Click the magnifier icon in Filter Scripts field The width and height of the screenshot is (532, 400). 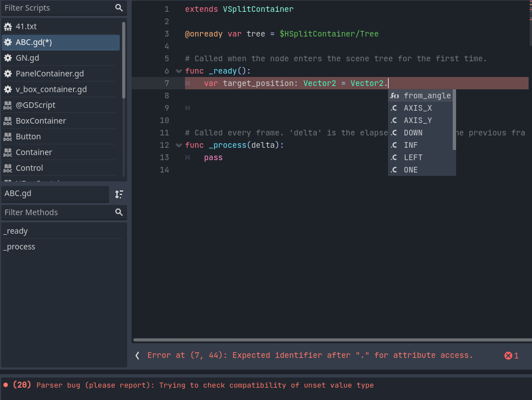coord(119,8)
